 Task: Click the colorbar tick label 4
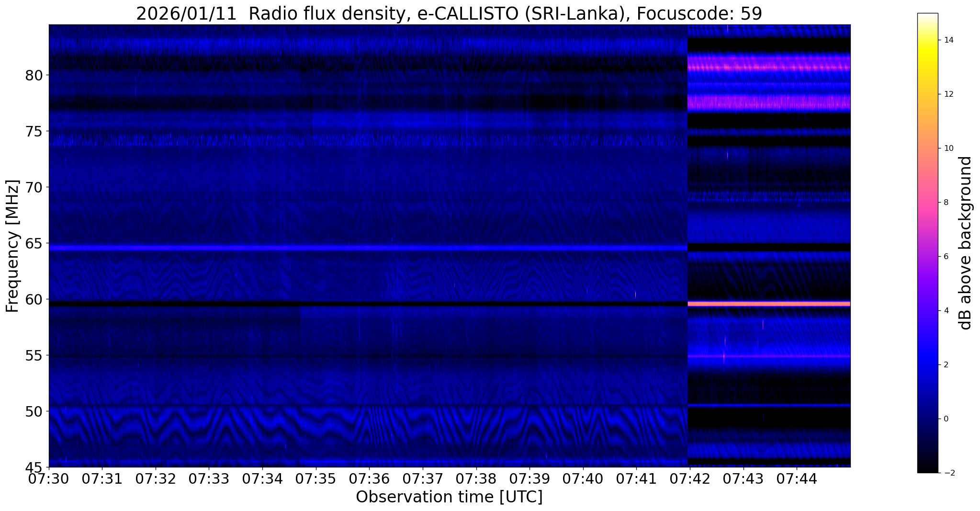[945, 311]
